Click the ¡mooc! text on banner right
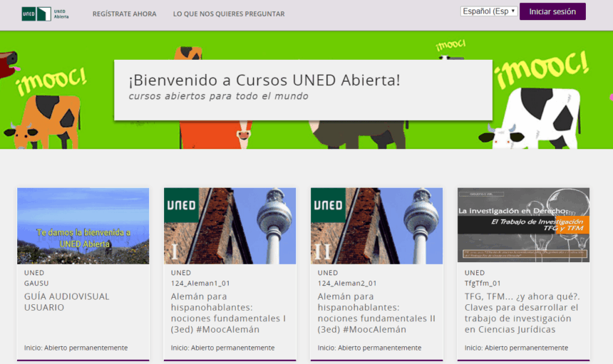Screen dimensions: 613x364 coord(543,68)
